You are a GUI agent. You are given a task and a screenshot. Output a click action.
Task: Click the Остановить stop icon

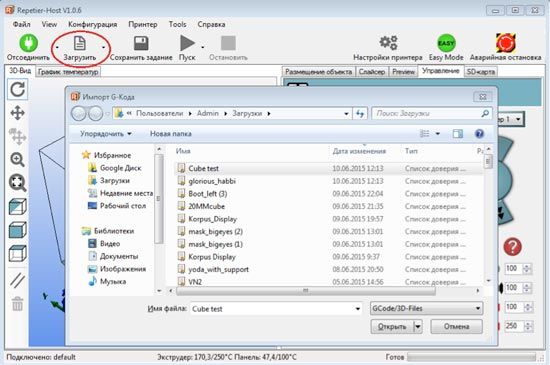tap(228, 43)
